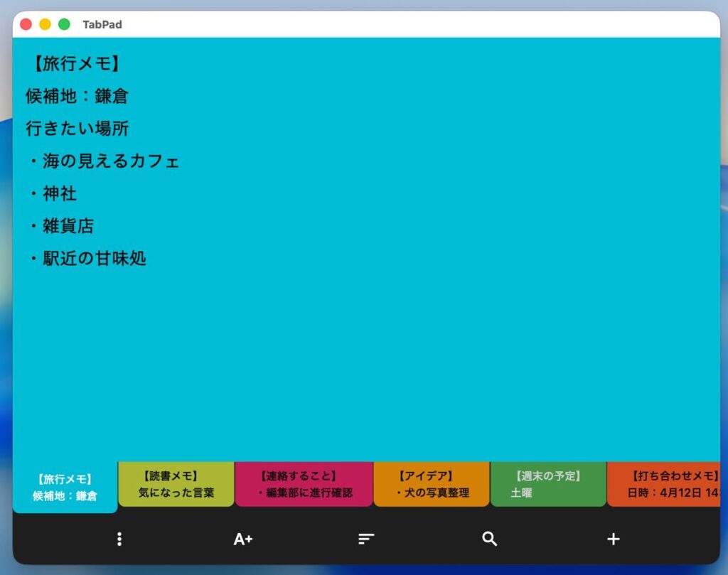Select the 【旅行メモ】 tab
This screenshot has width=728, height=575.
coord(65,487)
